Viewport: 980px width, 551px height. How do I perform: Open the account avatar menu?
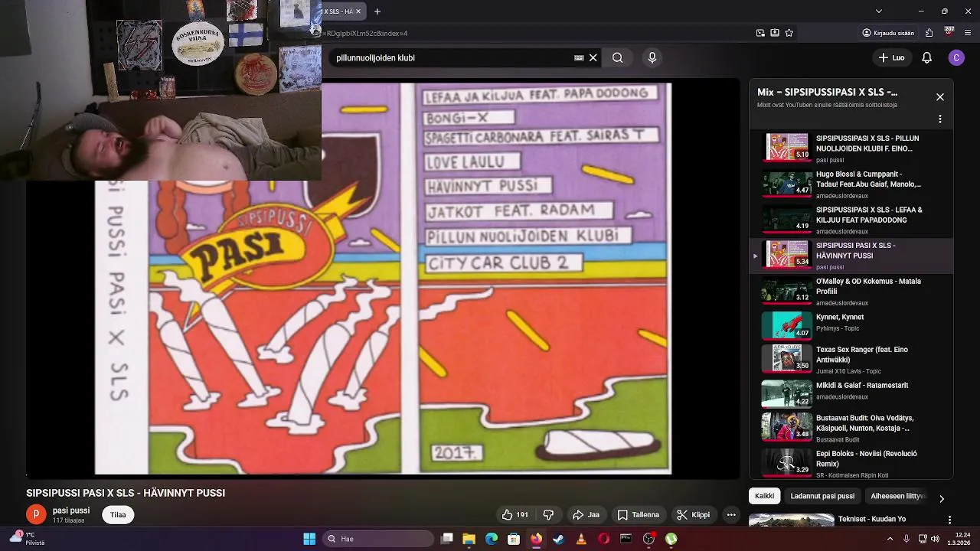(x=956, y=57)
